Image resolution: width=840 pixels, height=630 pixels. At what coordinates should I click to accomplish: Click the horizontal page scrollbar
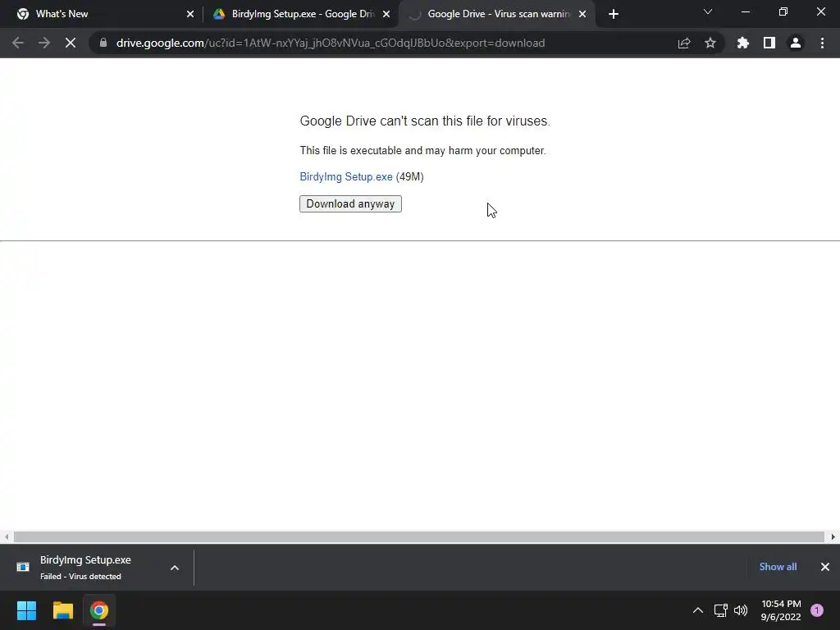coord(419,536)
